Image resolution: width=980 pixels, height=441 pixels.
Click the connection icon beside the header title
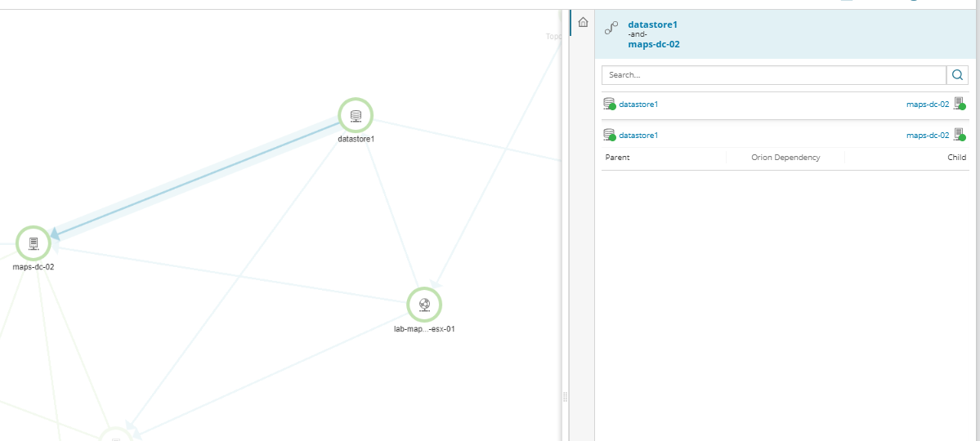pyautogui.click(x=611, y=28)
